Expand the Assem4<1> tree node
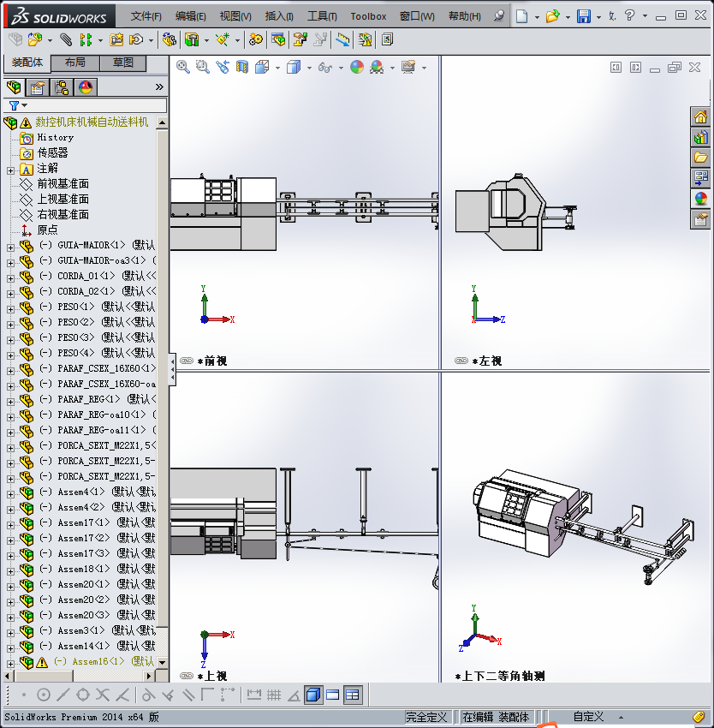This screenshot has height=728, width=714. (x=10, y=492)
